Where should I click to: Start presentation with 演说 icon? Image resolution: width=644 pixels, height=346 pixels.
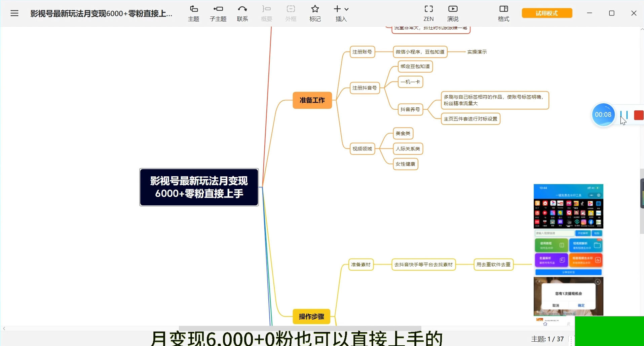point(453,13)
